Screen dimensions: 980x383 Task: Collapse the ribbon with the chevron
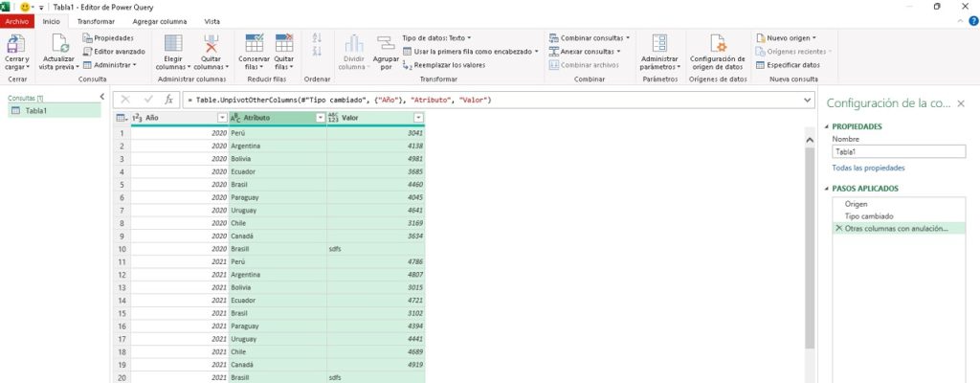(x=961, y=21)
